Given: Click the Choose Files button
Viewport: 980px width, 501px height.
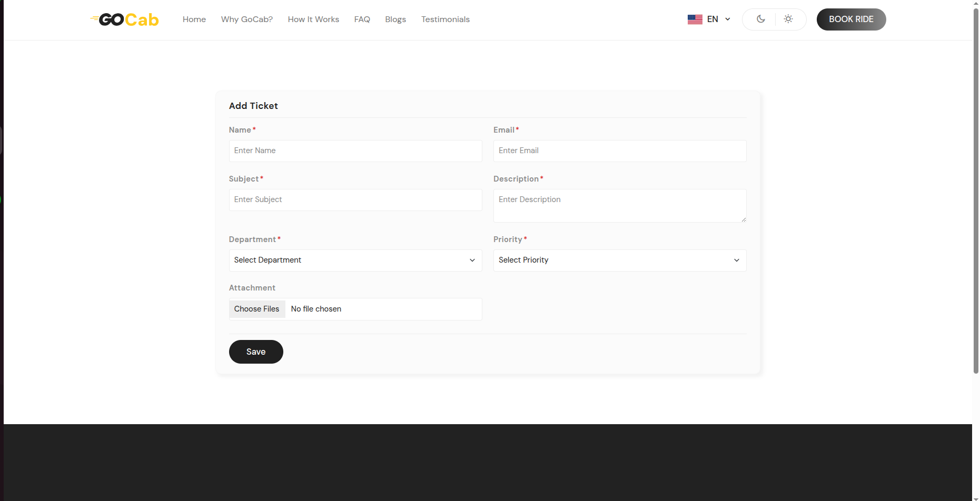Looking at the screenshot, I should (x=257, y=309).
